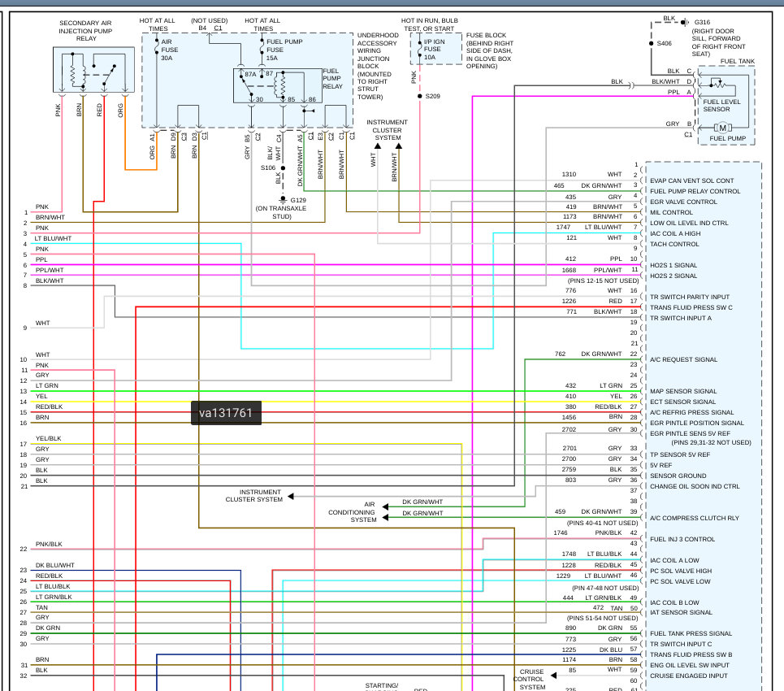Click FUEL INJ 3 CONTROL
The width and height of the screenshot is (784, 691).
682,539
